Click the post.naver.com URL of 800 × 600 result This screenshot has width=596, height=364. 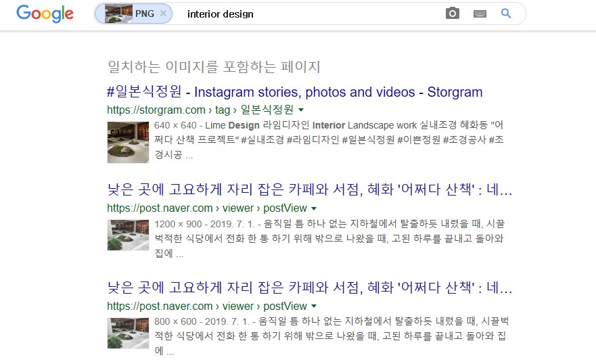pos(207,306)
